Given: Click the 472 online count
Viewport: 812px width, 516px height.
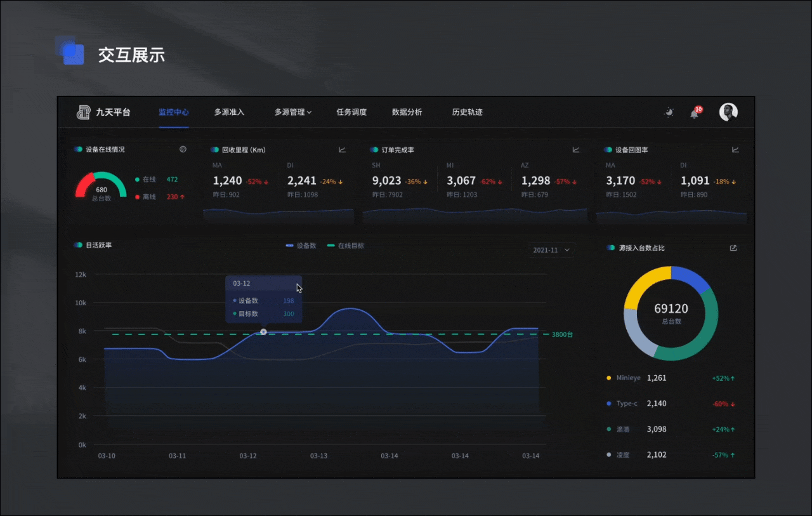Looking at the screenshot, I should point(172,180).
